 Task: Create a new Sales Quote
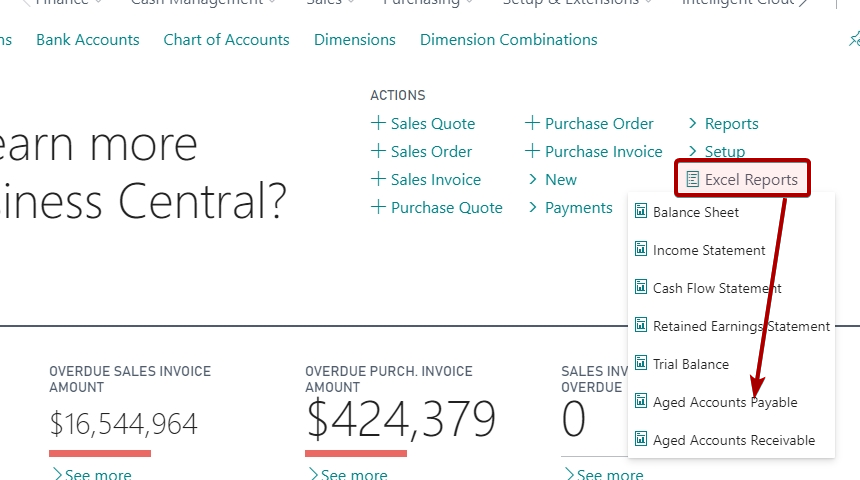pyautogui.click(x=433, y=123)
